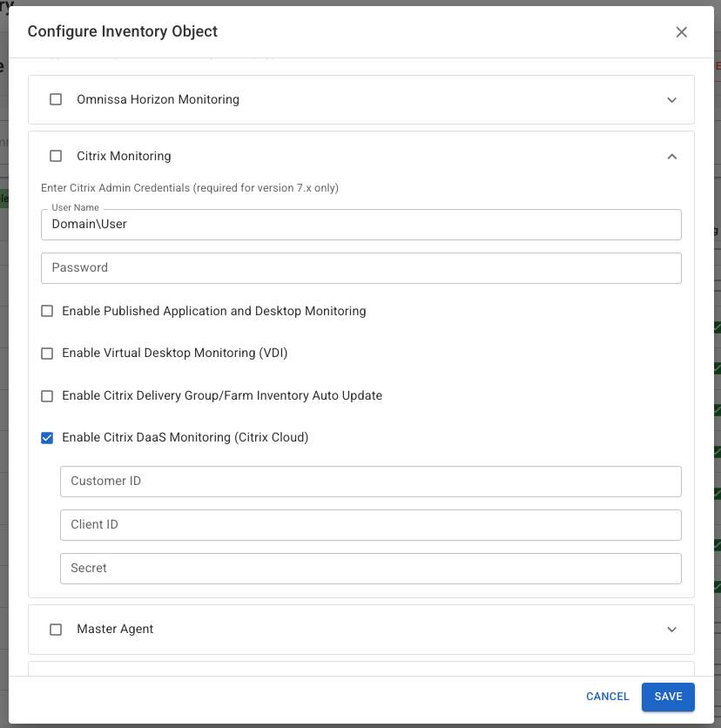Screen dimensions: 721x728
Task: Close the Configure Inventory Object dialog
Action: click(x=681, y=32)
